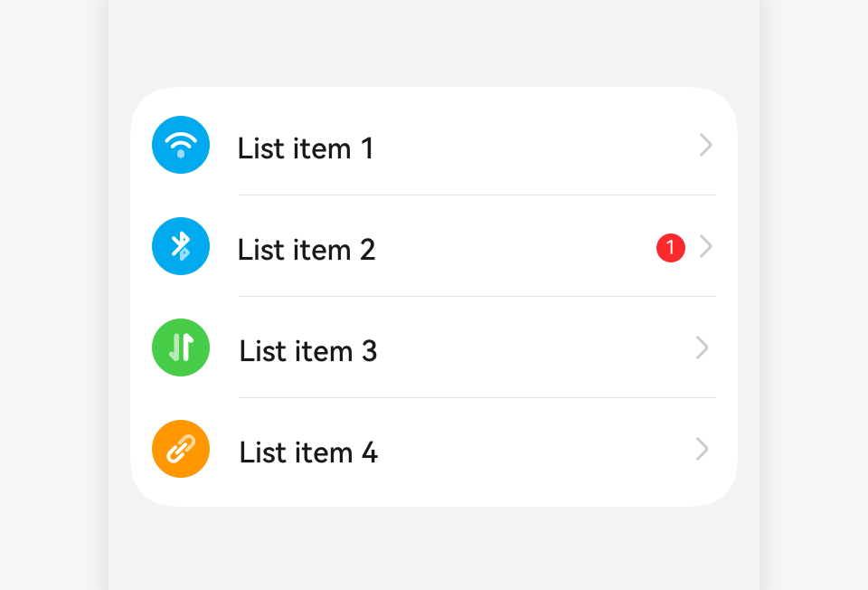868x590 pixels.
Task: Click the divider below List item 1
Action: tap(477, 195)
